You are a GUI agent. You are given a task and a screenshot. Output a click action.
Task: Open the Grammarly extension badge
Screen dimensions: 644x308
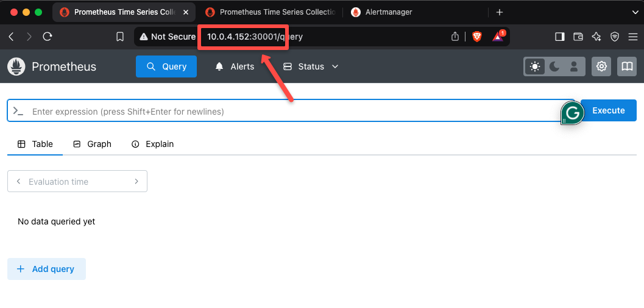573,113
